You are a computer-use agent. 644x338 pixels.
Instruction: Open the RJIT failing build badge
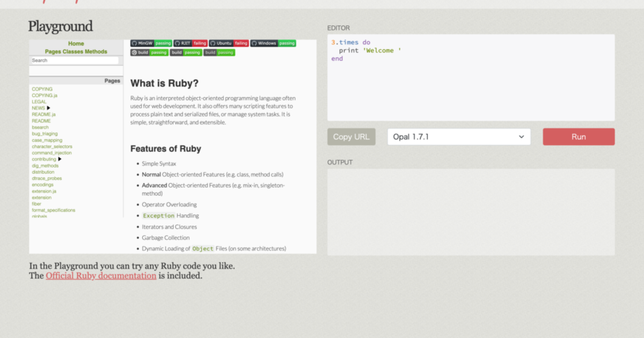[x=191, y=43]
